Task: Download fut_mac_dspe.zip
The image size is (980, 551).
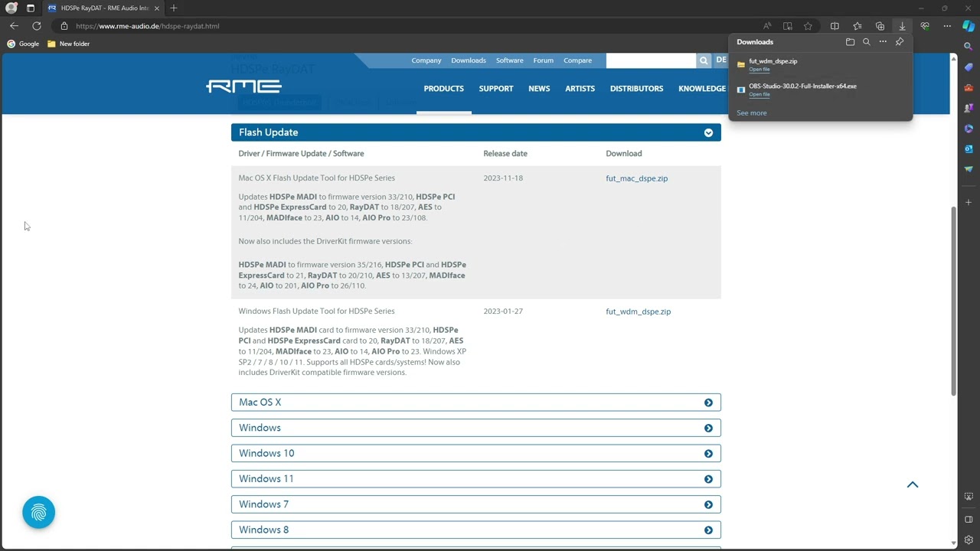Action: [637, 178]
